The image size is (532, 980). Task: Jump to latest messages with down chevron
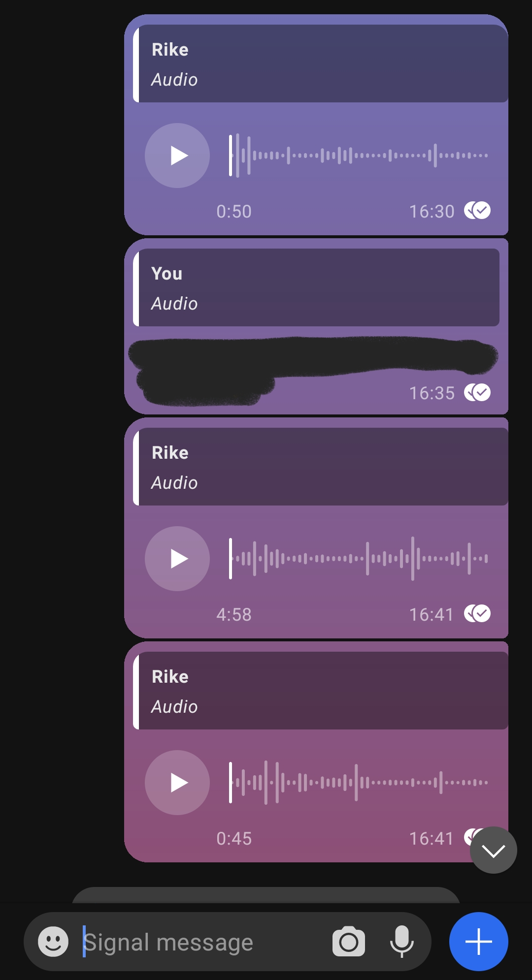click(494, 850)
